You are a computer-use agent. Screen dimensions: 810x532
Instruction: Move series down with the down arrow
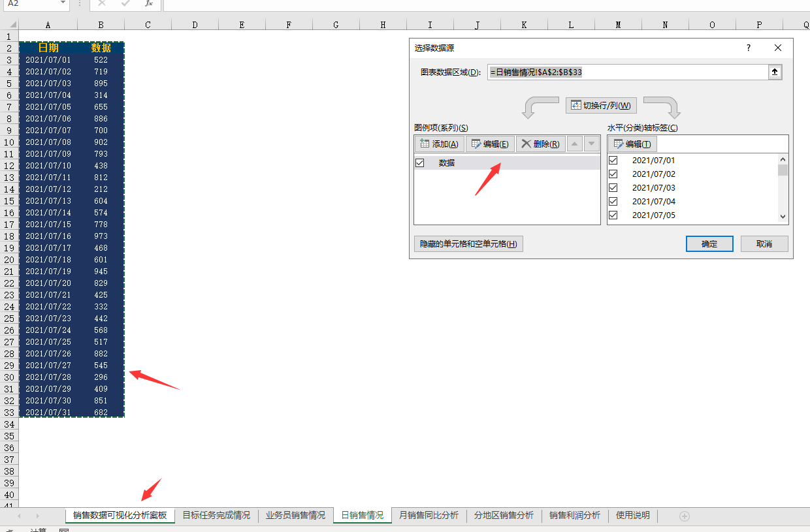point(591,144)
